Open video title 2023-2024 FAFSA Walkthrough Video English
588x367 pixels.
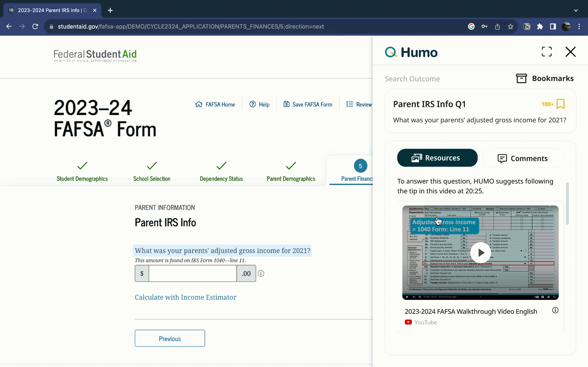[x=471, y=311]
